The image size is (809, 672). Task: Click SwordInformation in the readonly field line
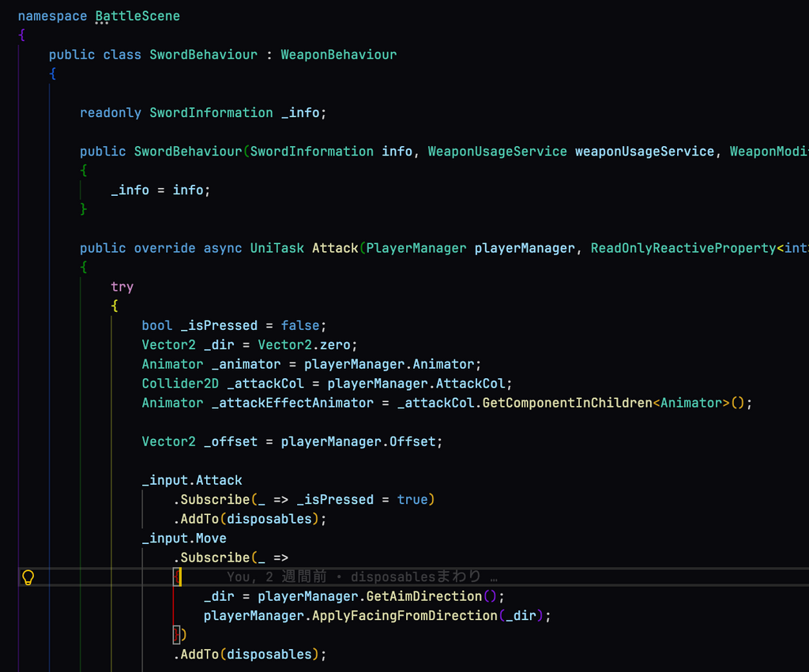pyautogui.click(x=211, y=113)
